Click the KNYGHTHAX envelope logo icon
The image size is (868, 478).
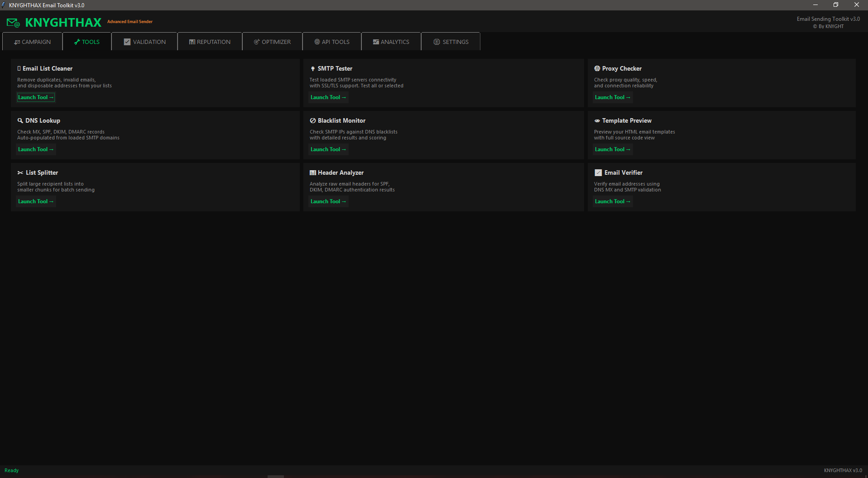click(13, 23)
